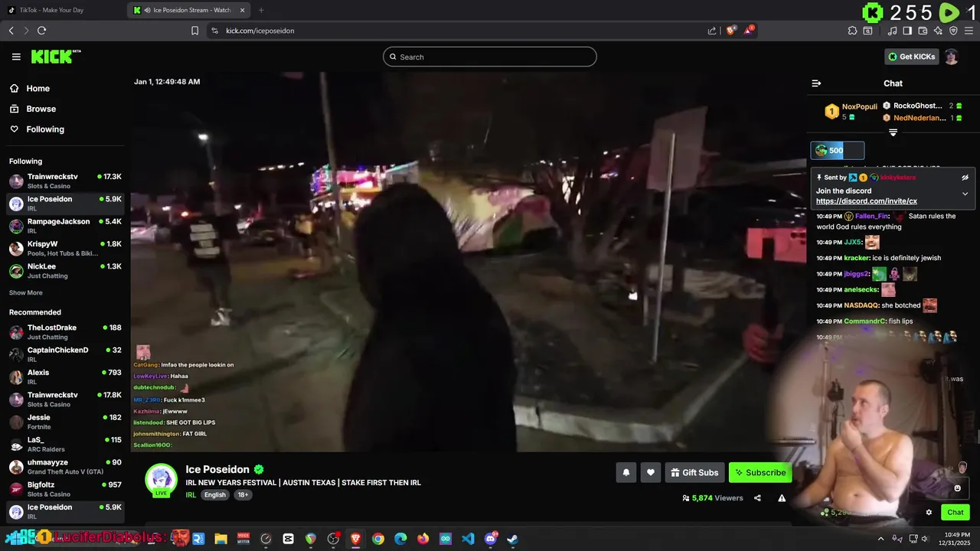The image size is (980, 551).
Task: Open the discord invite link
Action: point(866,201)
